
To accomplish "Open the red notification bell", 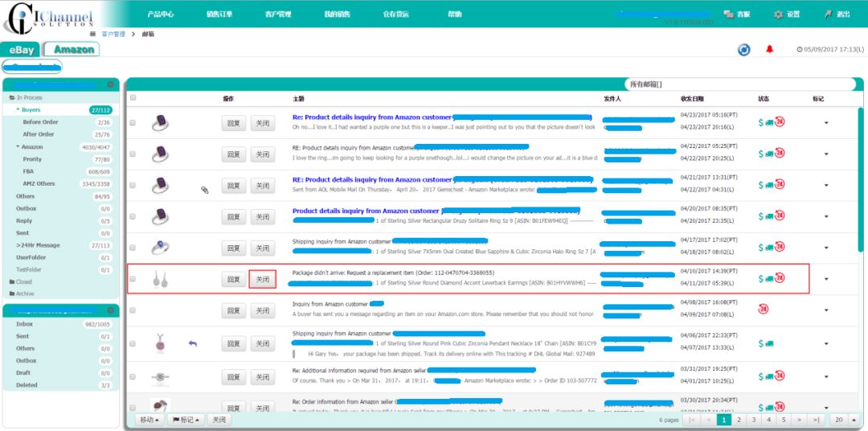I will click(x=769, y=49).
